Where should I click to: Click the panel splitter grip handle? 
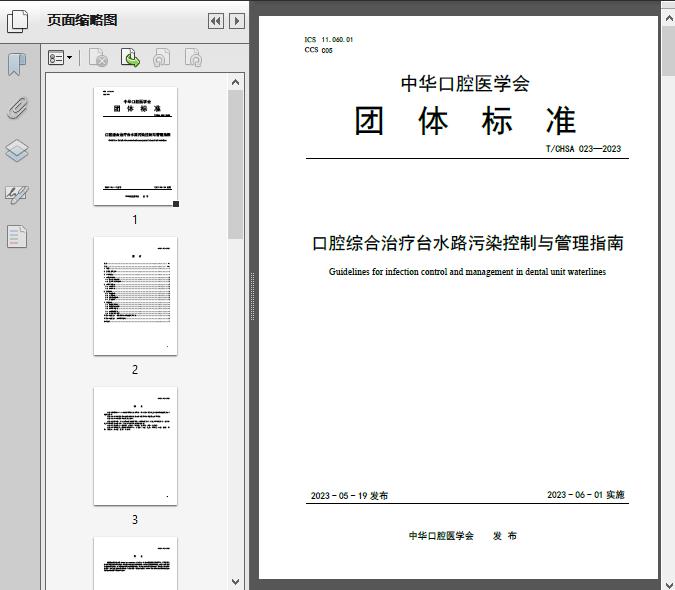253,296
